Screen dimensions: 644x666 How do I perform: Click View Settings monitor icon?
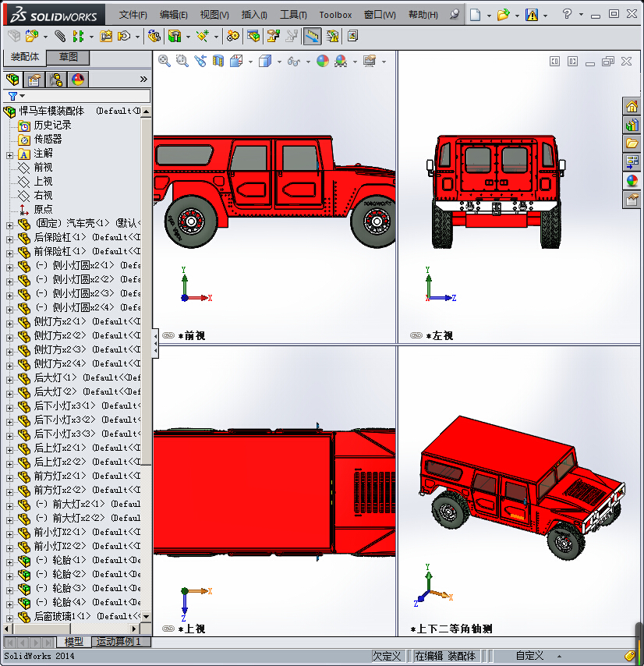pos(370,61)
